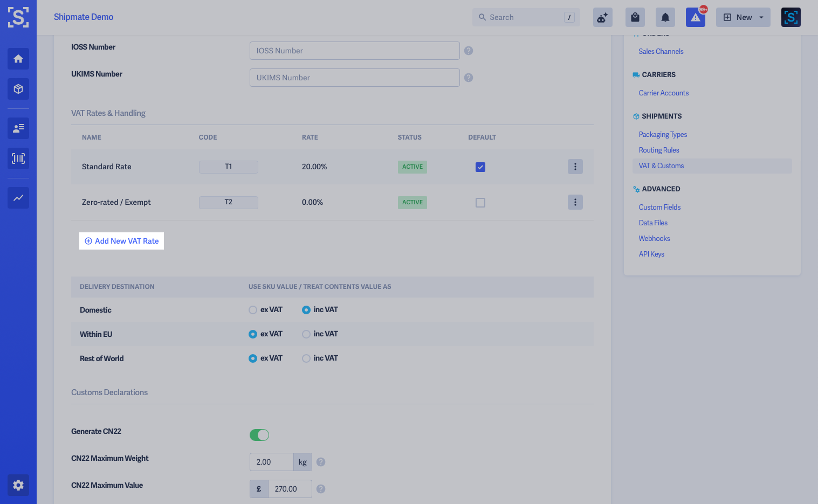Open Carrier Accounts settings
Image resolution: width=818 pixels, height=504 pixels.
[x=664, y=93]
